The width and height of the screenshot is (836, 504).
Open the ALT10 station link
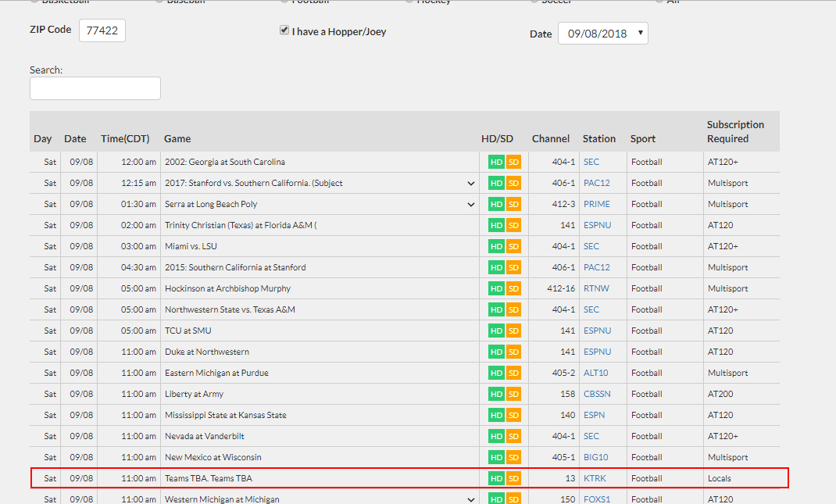[595, 373]
